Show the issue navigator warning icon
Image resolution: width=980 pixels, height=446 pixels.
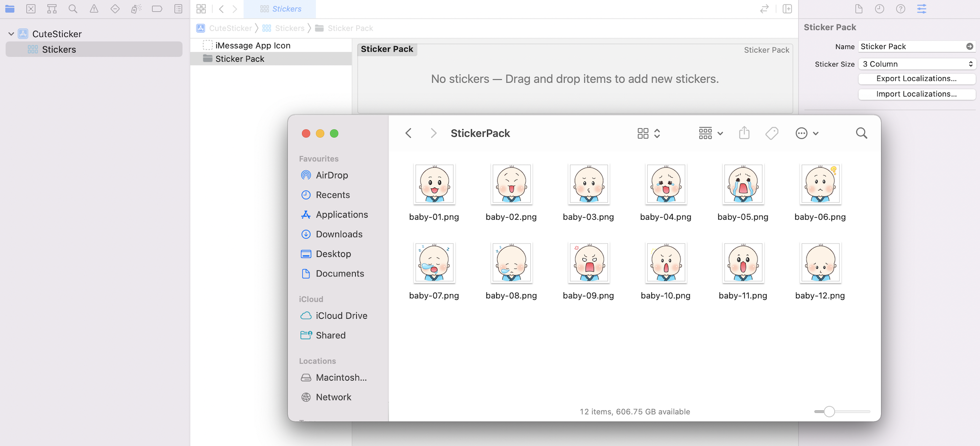[x=94, y=9]
